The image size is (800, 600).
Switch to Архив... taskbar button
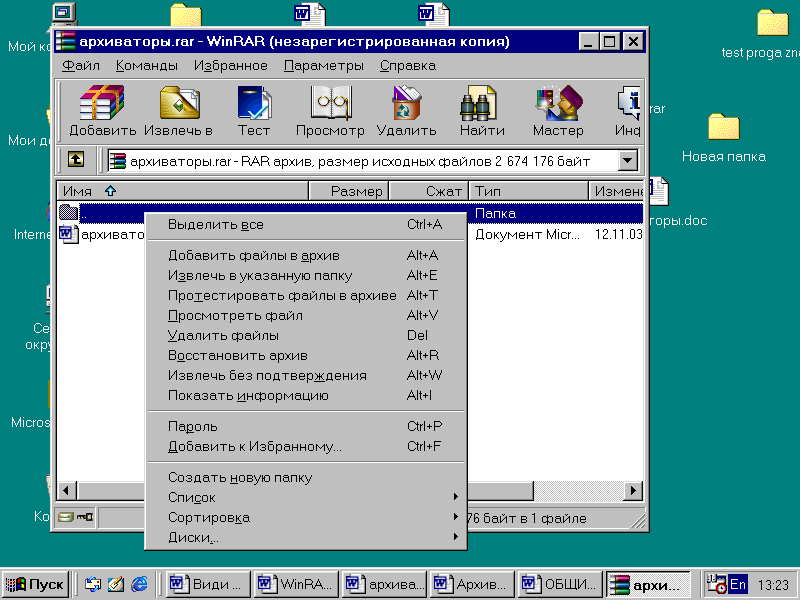point(472,584)
